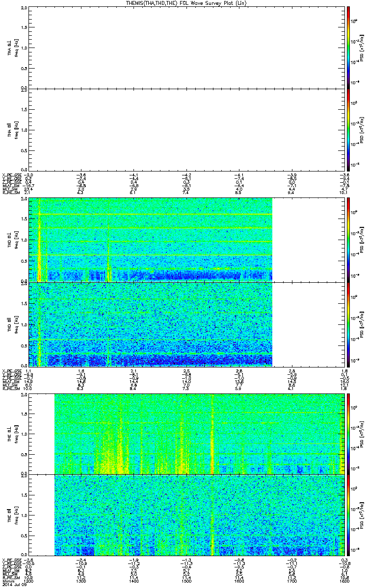Click the 'THA B⊥ freq [Hz]' axis label
Screen dimensions: 368x588
(13, 48)
